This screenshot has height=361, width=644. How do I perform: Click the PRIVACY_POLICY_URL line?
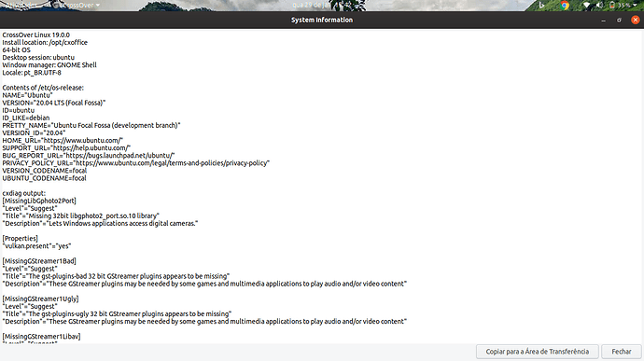(x=136, y=163)
